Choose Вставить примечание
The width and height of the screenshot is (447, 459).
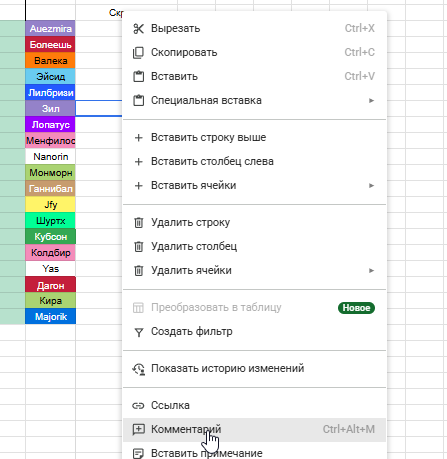coord(254,452)
